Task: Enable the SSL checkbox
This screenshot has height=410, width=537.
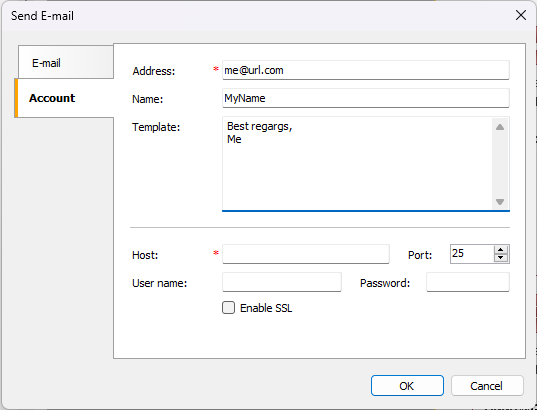Action: tap(228, 308)
